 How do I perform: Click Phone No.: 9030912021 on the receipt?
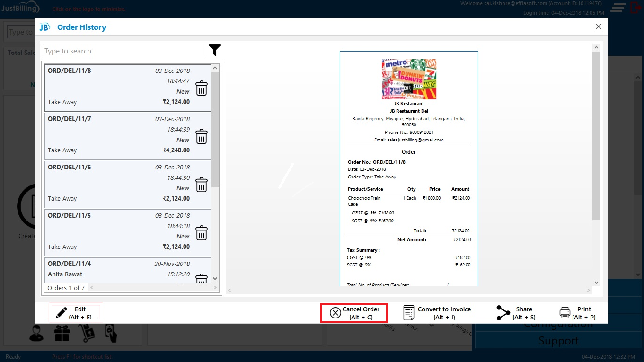click(409, 132)
